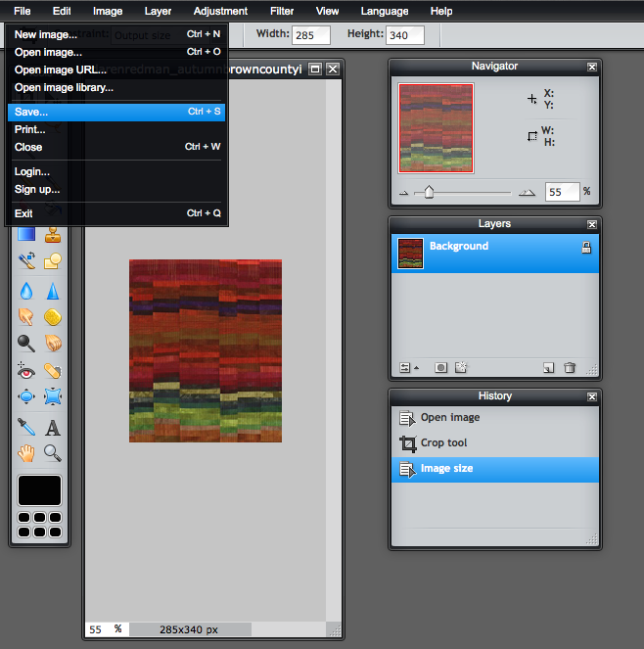The width and height of the screenshot is (644, 649).
Task: Select the Clone stamp tool
Action: coord(53,235)
